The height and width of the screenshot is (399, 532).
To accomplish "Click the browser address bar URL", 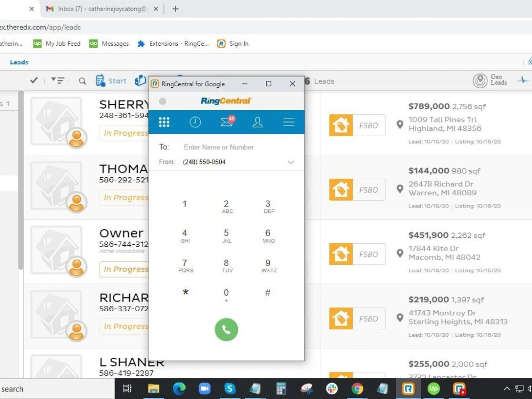I will [x=40, y=27].
